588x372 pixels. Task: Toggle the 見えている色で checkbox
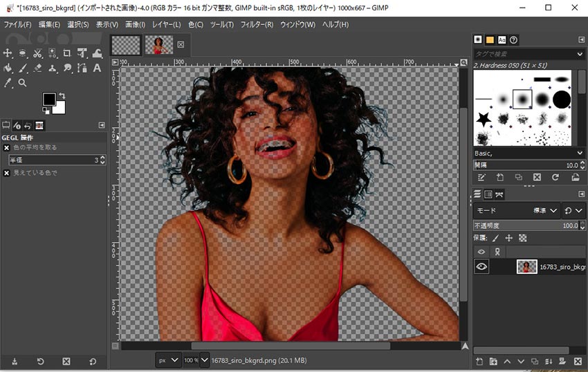pos(7,172)
